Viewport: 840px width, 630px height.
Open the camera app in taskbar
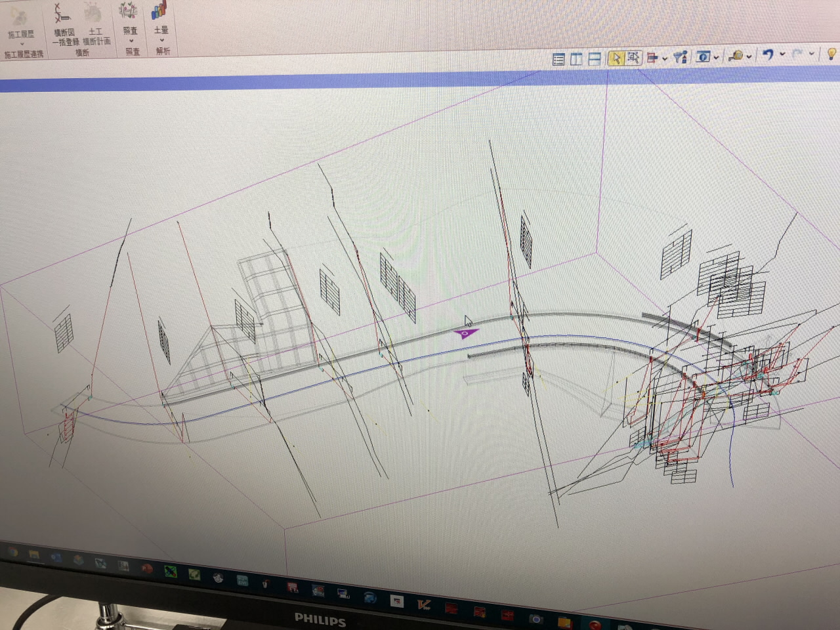tap(535, 618)
